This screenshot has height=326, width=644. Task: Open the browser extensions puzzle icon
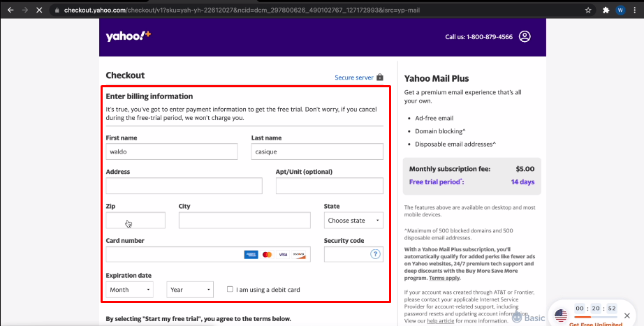(x=606, y=10)
